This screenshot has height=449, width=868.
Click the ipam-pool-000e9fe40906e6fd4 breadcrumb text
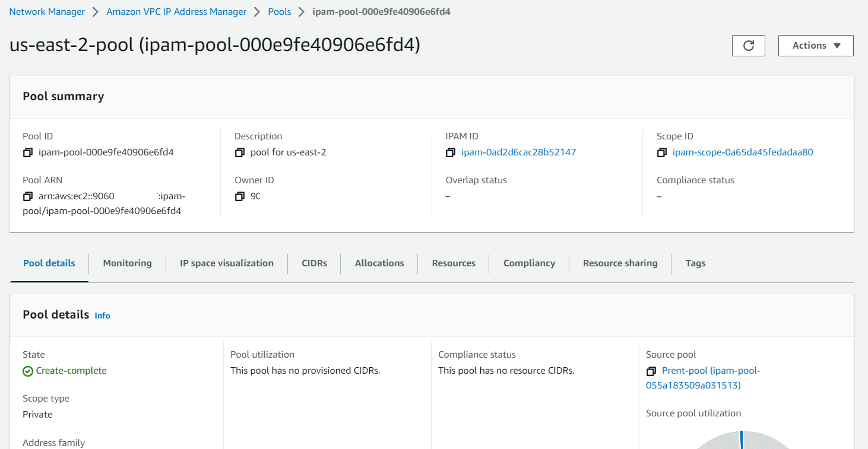pos(381,12)
